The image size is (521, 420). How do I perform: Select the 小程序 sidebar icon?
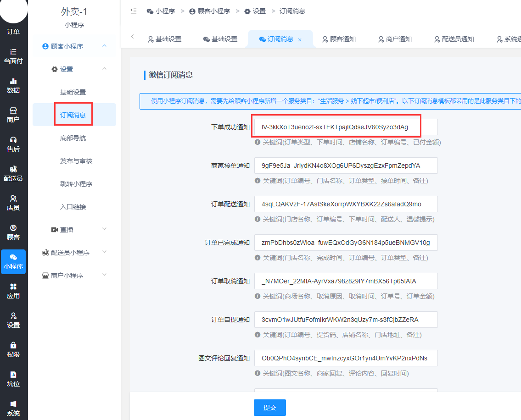(x=13, y=262)
